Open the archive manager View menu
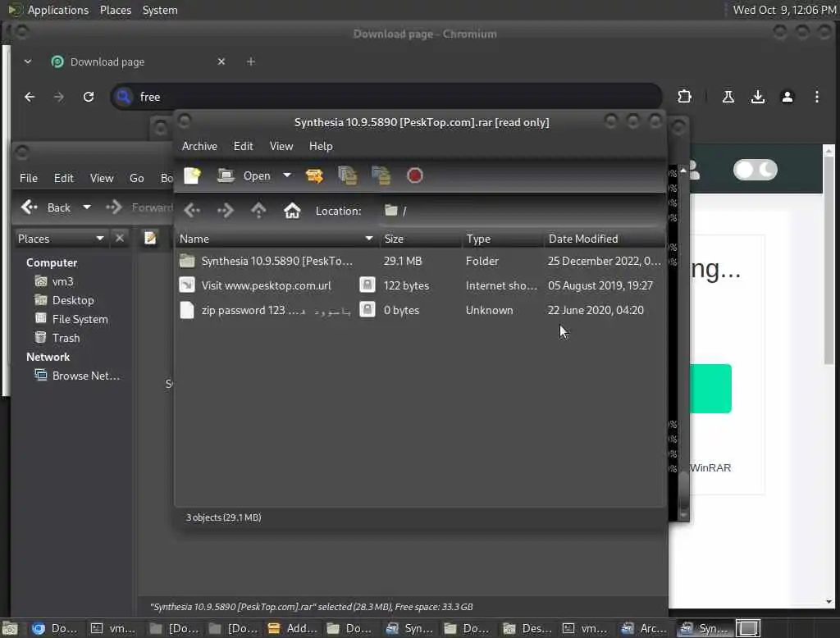840x638 pixels. click(281, 146)
